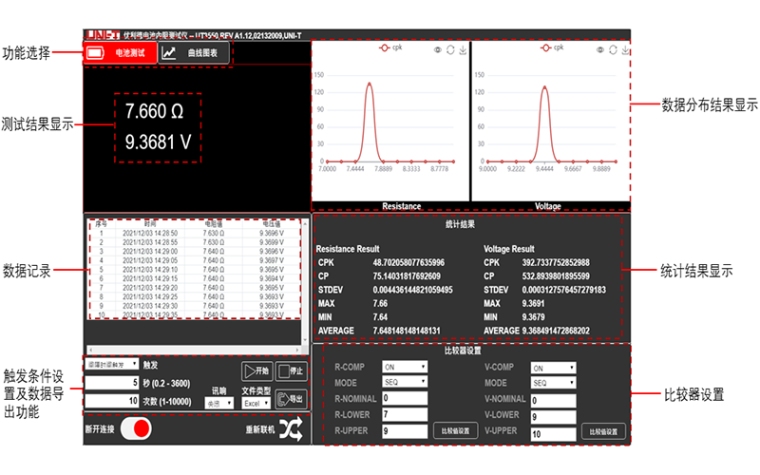The image size is (760, 475).
Task: Select row 2 timestamped 14:28:55
Action: click(194, 242)
